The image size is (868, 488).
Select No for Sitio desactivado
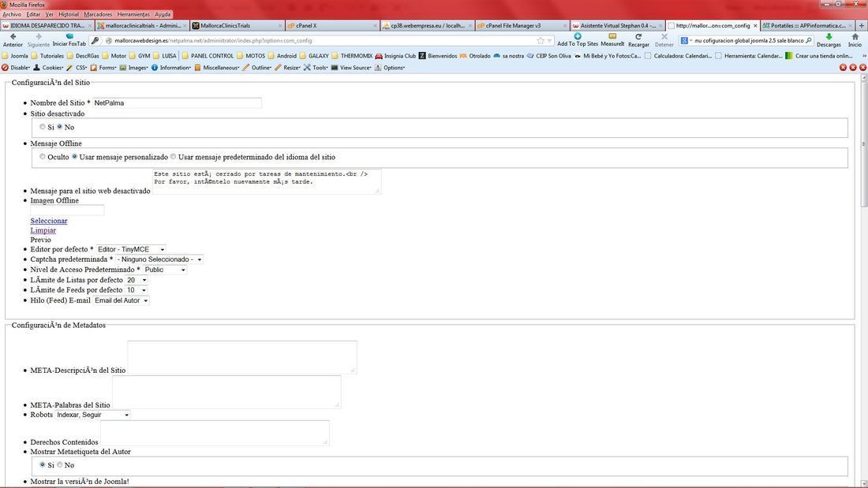coord(60,127)
